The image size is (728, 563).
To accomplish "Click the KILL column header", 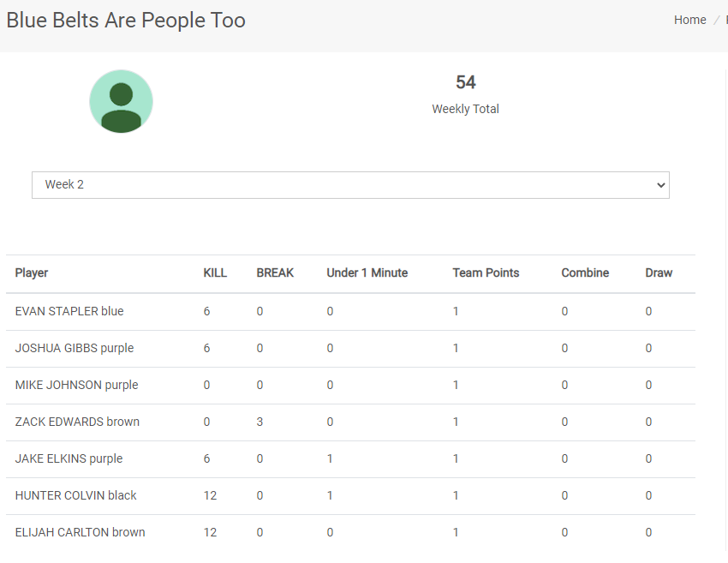I will pos(215,273).
